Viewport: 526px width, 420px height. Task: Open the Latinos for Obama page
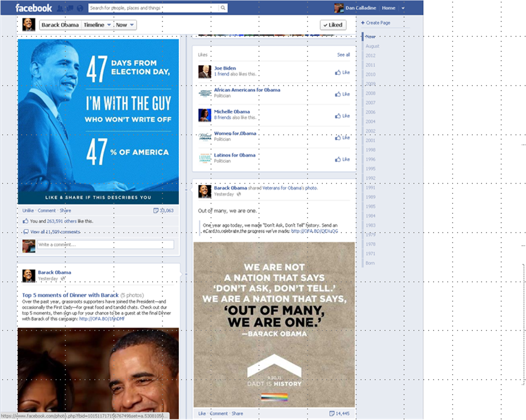tap(235, 155)
